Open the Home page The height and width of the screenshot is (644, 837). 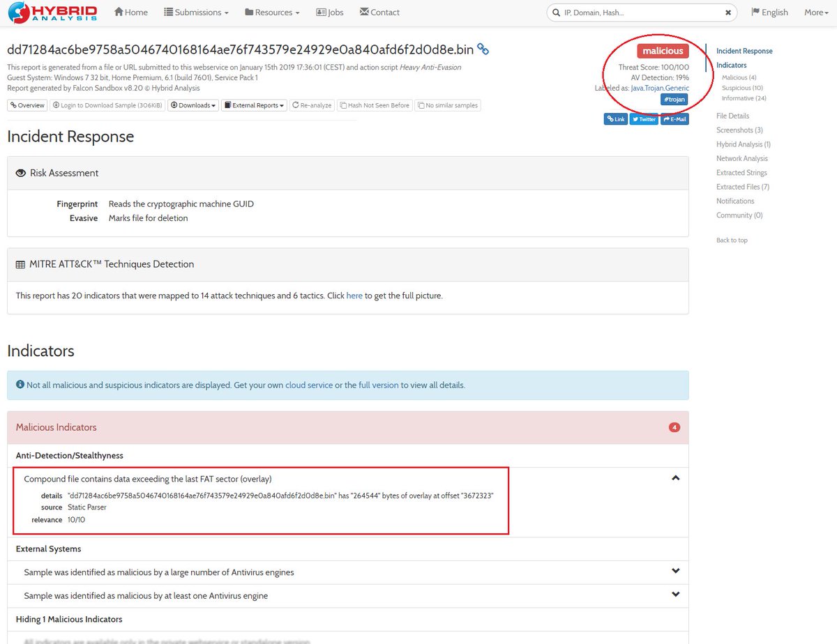[131, 13]
